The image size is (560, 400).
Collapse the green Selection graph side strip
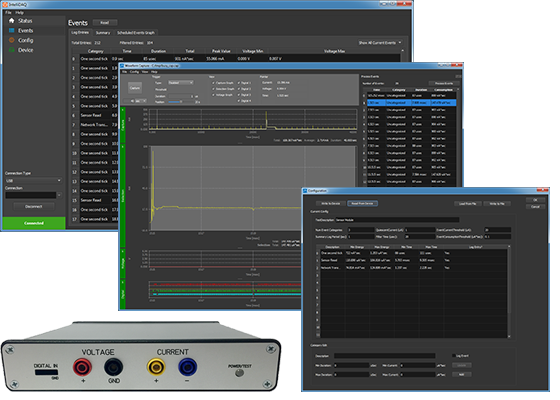point(123,196)
